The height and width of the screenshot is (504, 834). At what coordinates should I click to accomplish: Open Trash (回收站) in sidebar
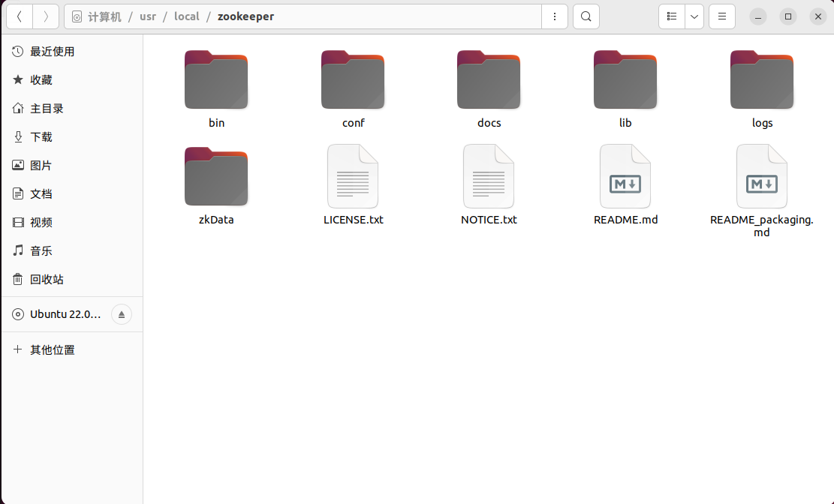72,279
